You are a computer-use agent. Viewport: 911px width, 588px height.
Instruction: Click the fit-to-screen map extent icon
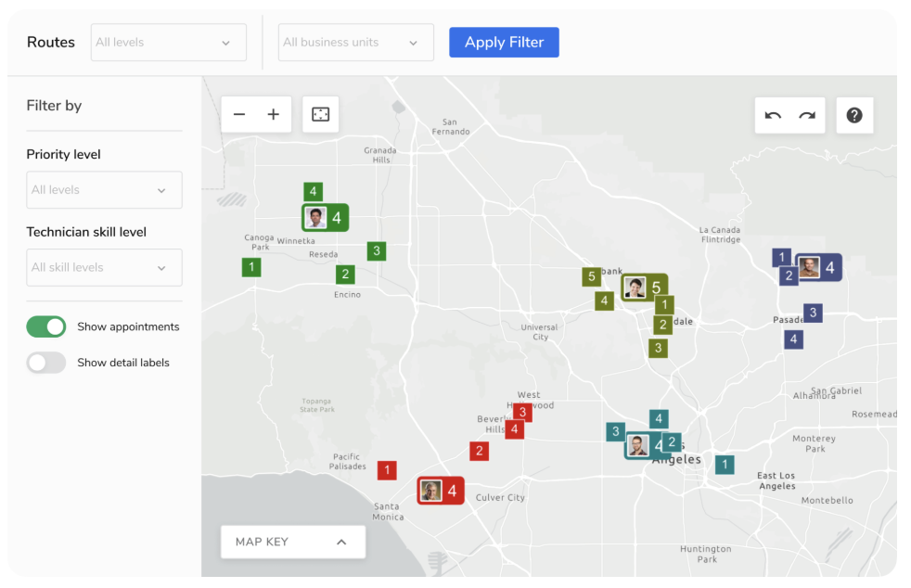point(321,114)
